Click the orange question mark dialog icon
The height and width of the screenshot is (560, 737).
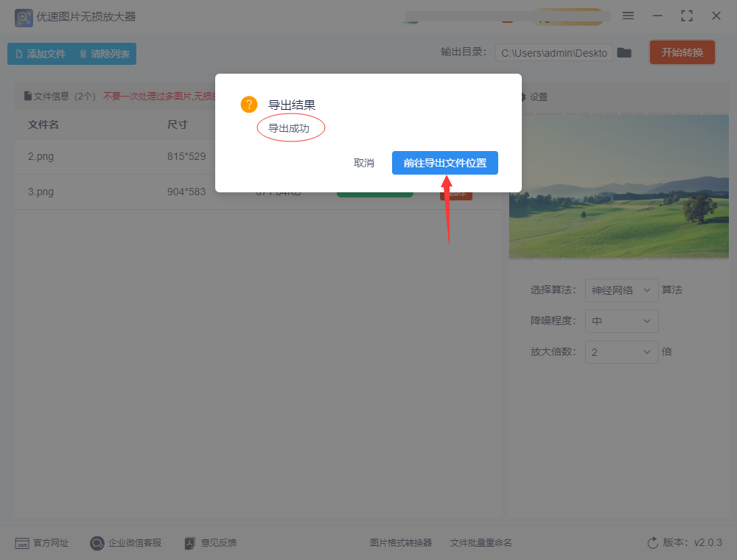(x=249, y=105)
